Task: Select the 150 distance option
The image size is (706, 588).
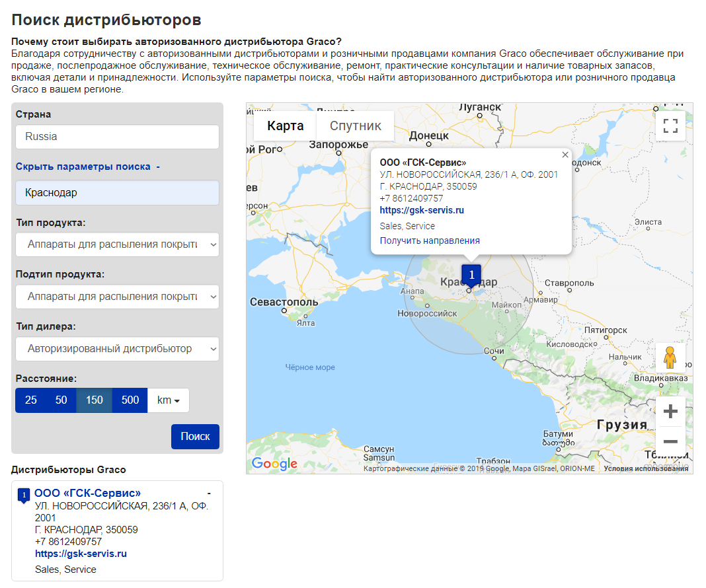Action: 94,400
